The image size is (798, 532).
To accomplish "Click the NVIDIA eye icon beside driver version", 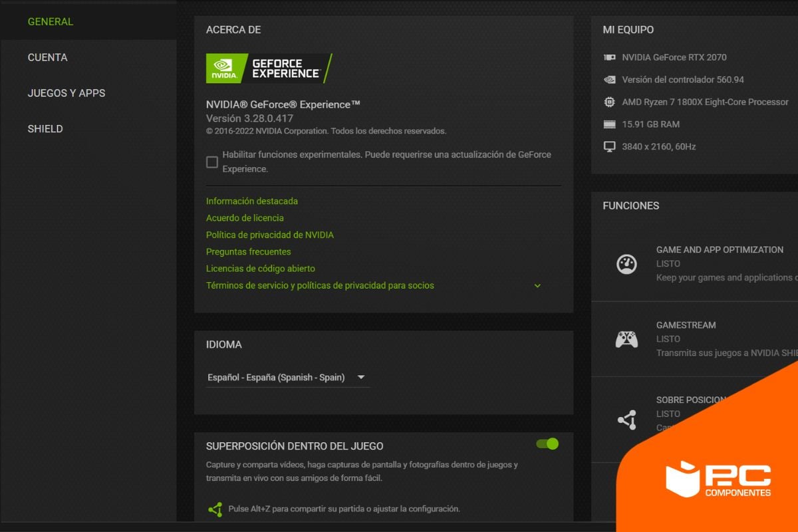I will tap(609, 80).
